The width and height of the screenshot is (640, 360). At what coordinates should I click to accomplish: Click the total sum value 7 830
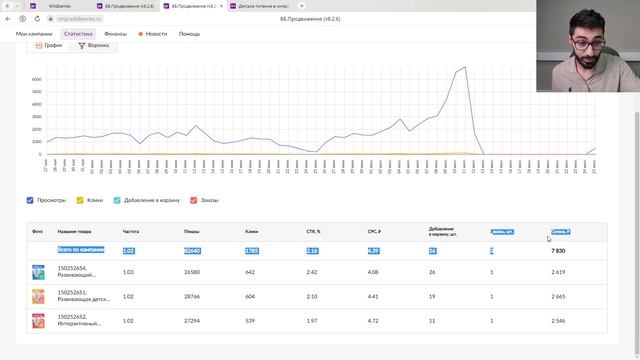(x=558, y=251)
